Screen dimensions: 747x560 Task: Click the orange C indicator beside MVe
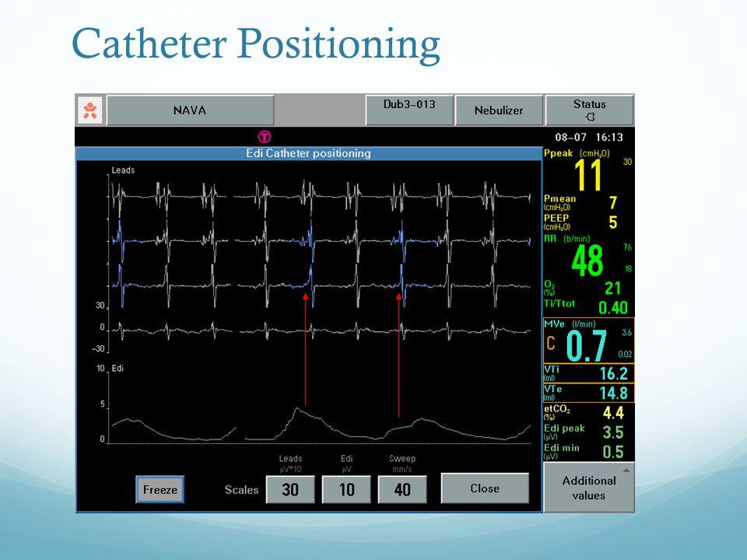[551, 343]
